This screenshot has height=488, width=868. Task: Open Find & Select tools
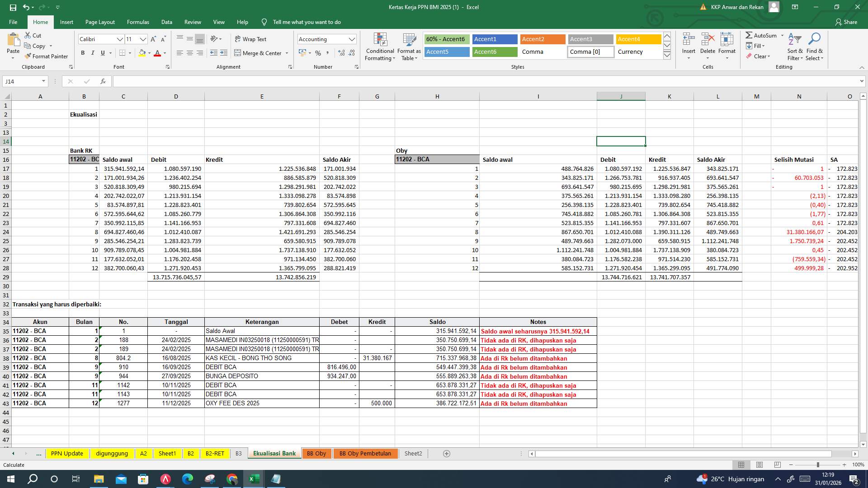click(x=815, y=47)
